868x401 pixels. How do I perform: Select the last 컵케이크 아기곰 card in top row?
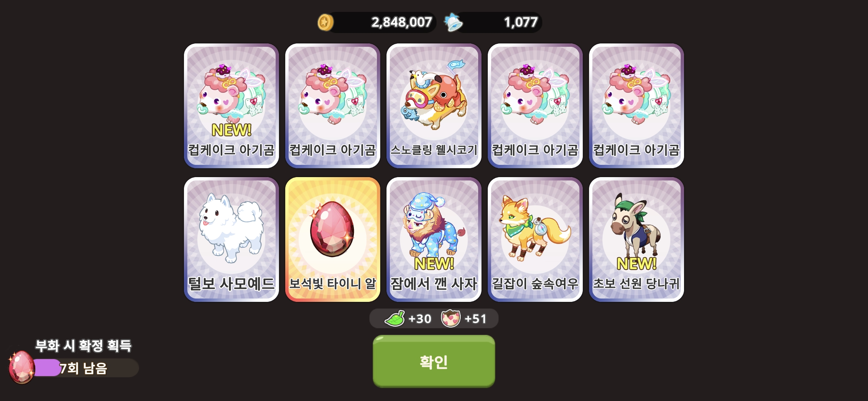pos(636,106)
